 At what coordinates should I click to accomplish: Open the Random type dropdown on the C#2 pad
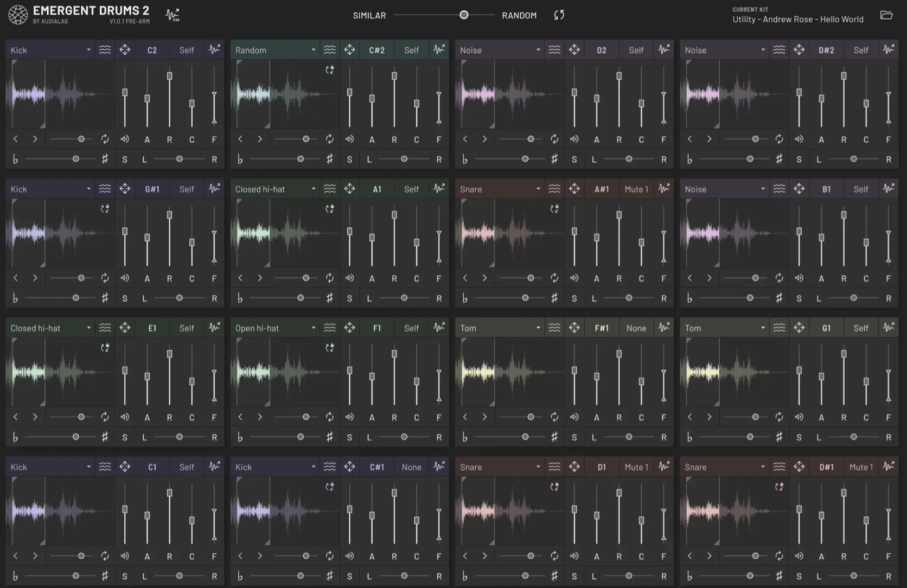pos(275,50)
